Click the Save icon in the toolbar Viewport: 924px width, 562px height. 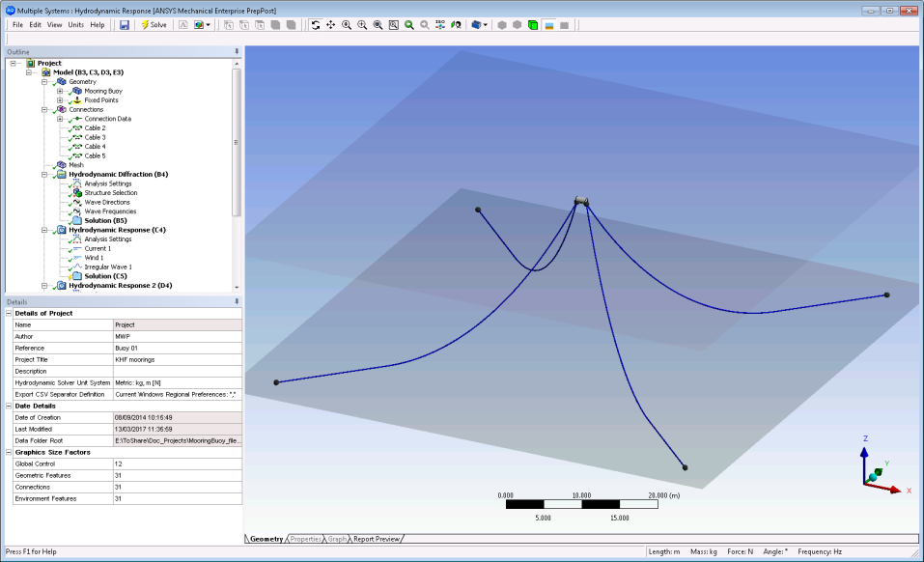click(125, 24)
